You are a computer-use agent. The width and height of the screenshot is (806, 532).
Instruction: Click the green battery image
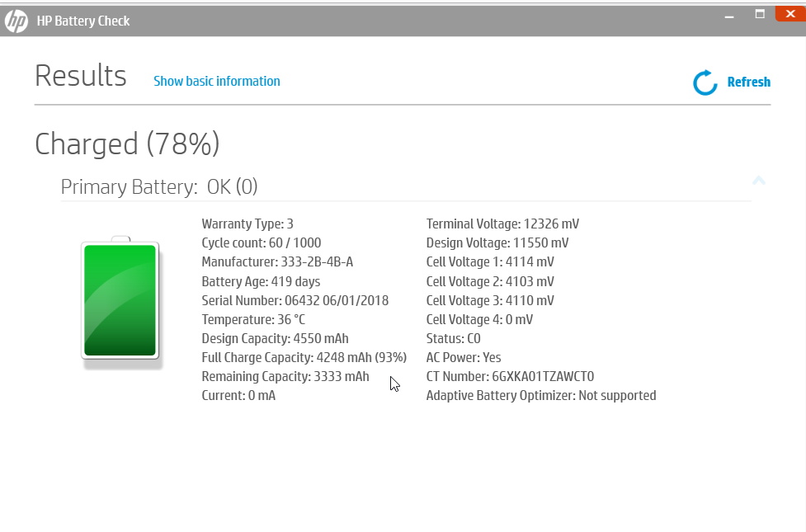pos(120,300)
